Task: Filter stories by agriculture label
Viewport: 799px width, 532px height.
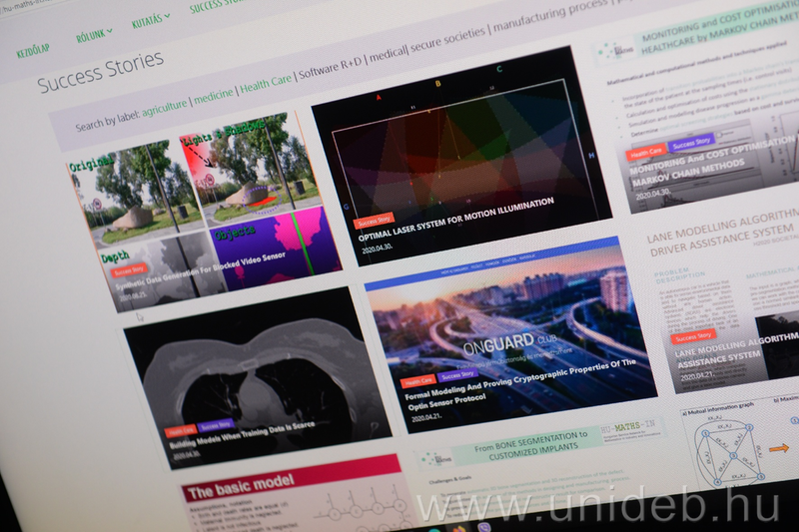Action: (165, 105)
